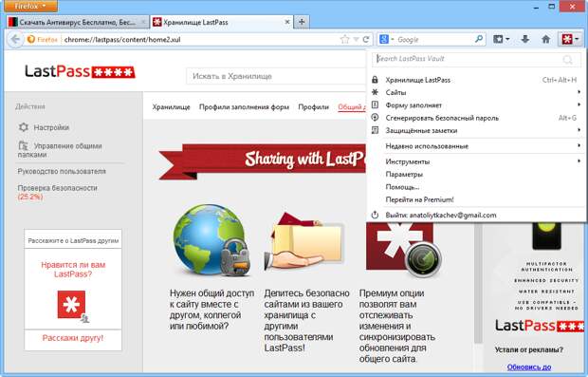The image size is (588, 377).
Task: Select Помощь... in LastPass menu
Action: pyautogui.click(x=475, y=187)
